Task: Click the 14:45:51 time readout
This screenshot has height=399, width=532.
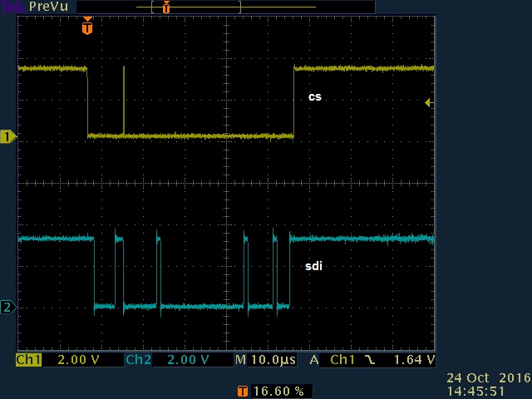Action: [475, 391]
